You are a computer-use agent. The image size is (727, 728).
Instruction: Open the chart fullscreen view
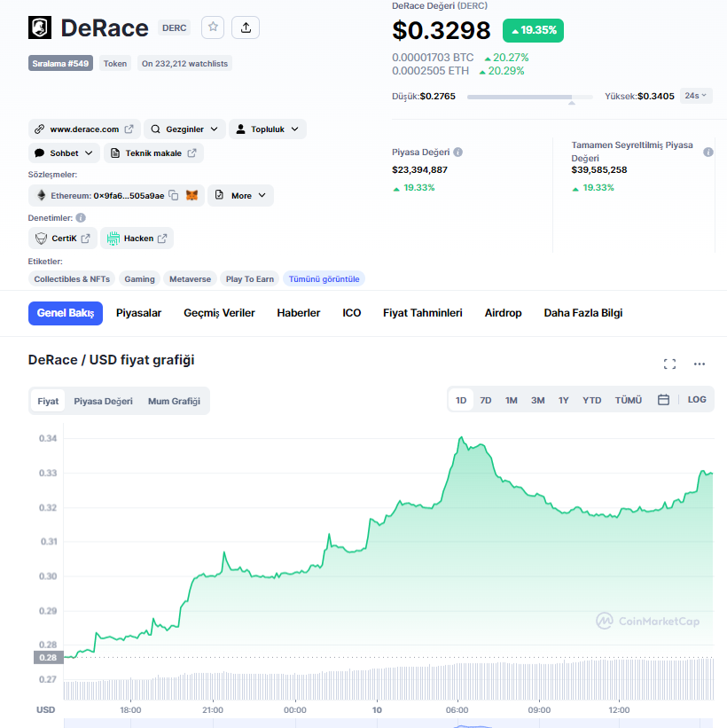click(669, 364)
